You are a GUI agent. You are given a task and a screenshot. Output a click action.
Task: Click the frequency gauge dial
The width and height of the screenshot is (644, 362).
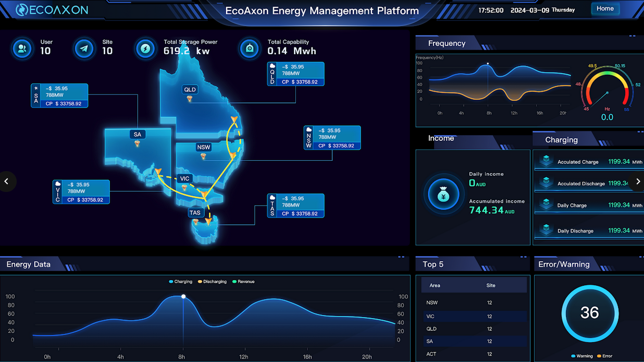tap(608, 89)
